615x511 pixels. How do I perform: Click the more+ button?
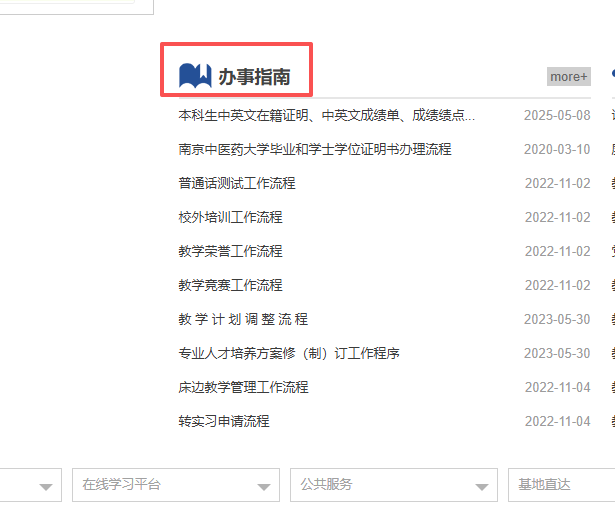click(569, 76)
